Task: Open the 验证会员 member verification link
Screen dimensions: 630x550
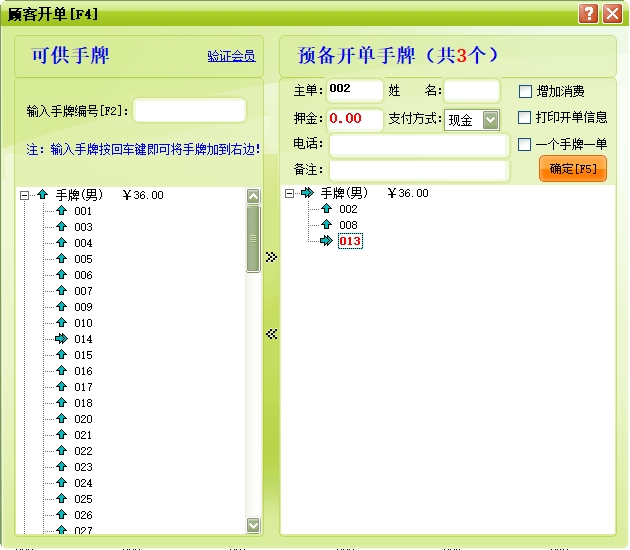Action: (x=231, y=56)
